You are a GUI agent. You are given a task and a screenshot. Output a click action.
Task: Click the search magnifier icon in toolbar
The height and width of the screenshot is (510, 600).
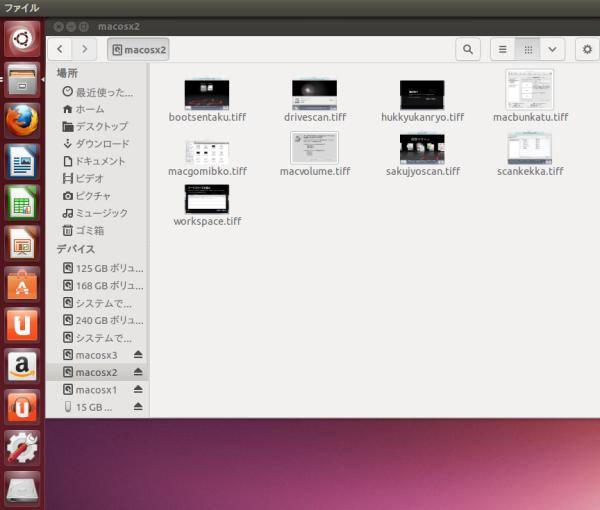(x=467, y=48)
